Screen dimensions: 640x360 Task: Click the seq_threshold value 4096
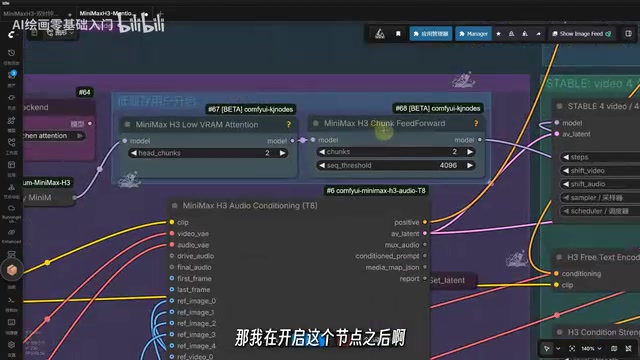click(x=448, y=165)
